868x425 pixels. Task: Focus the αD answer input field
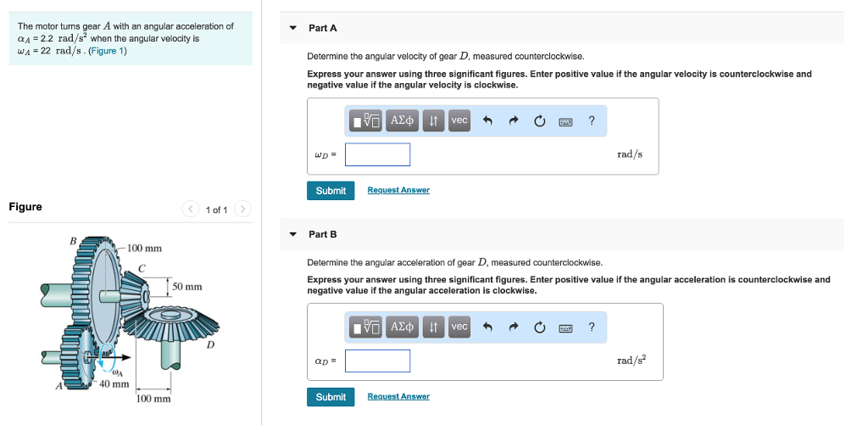click(377, 361)
